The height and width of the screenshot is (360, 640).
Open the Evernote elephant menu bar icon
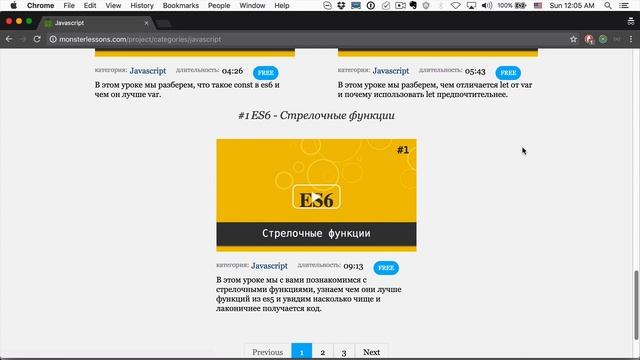[x=413, y=6]
